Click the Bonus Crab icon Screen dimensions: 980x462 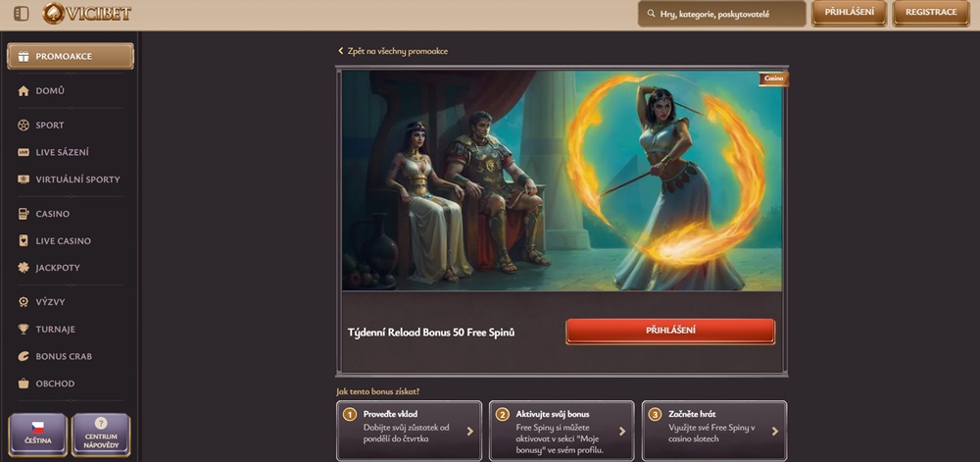pyautogui.click(x=24, y=356)
